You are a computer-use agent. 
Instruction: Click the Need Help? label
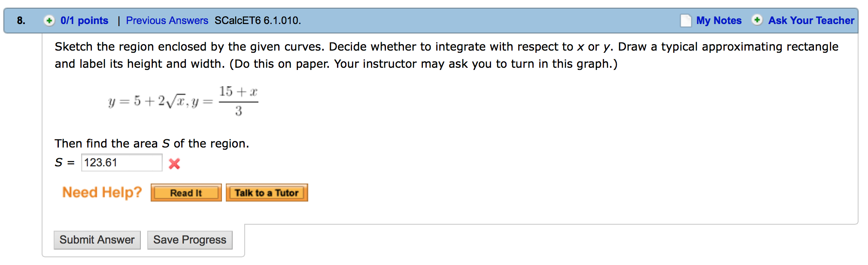click(x=102, y=192)
